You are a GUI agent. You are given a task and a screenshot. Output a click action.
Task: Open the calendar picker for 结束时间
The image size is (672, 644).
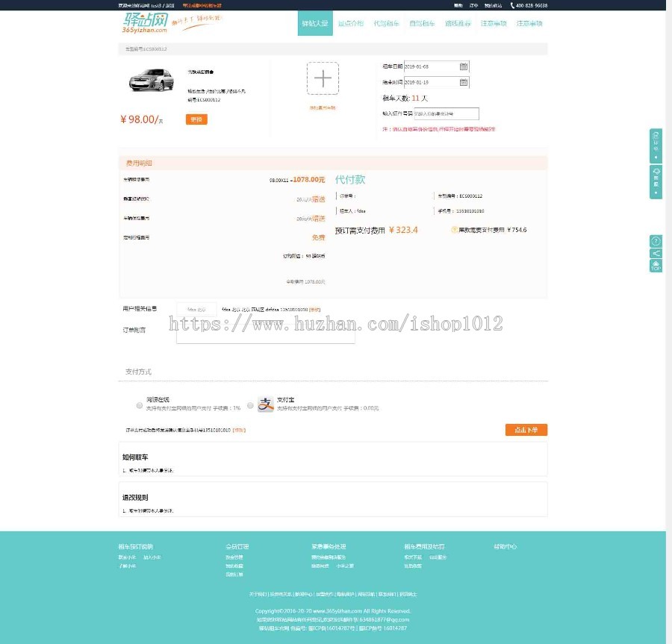pos(463,82)
